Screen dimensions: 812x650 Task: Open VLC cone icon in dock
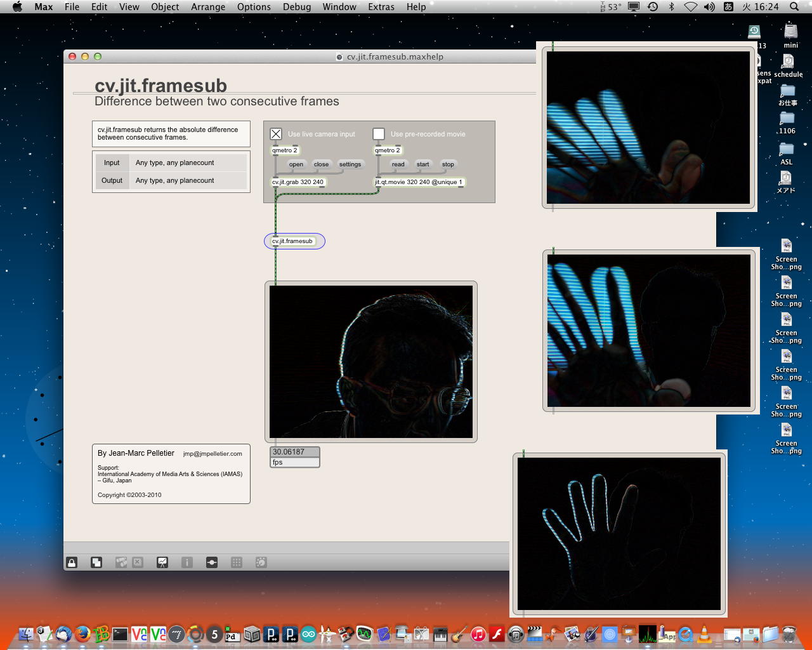tap(704, 633)
